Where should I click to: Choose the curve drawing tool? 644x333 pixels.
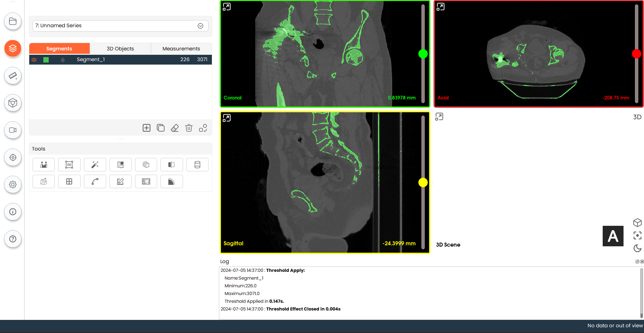click(x=95, y=181)
